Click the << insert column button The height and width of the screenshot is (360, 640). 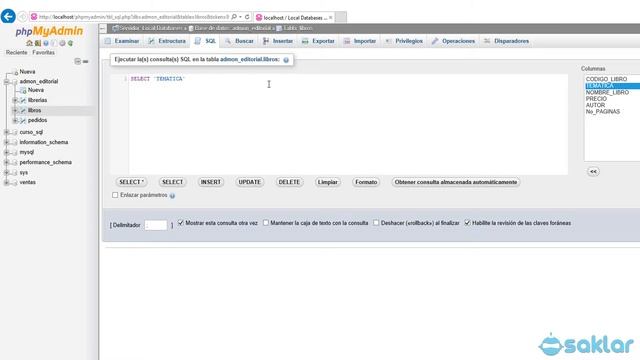click(x=593, y=171)
